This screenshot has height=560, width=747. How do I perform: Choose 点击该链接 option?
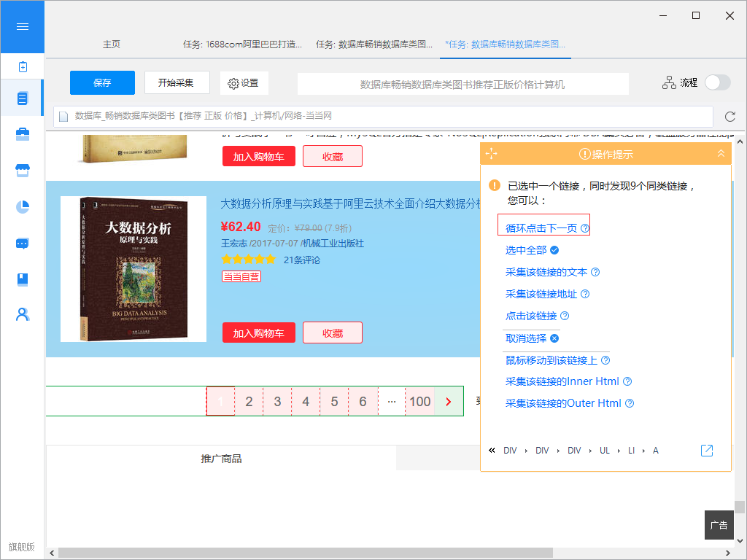tap(531, 316)
